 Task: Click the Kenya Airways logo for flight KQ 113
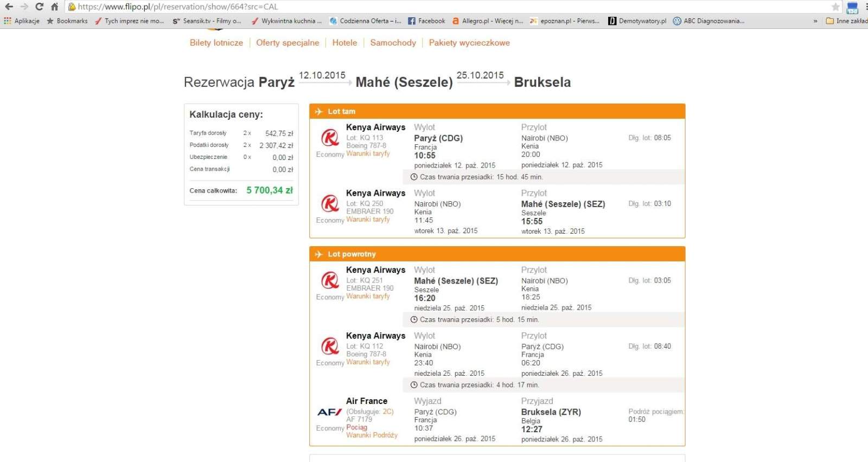pos(330,138)
